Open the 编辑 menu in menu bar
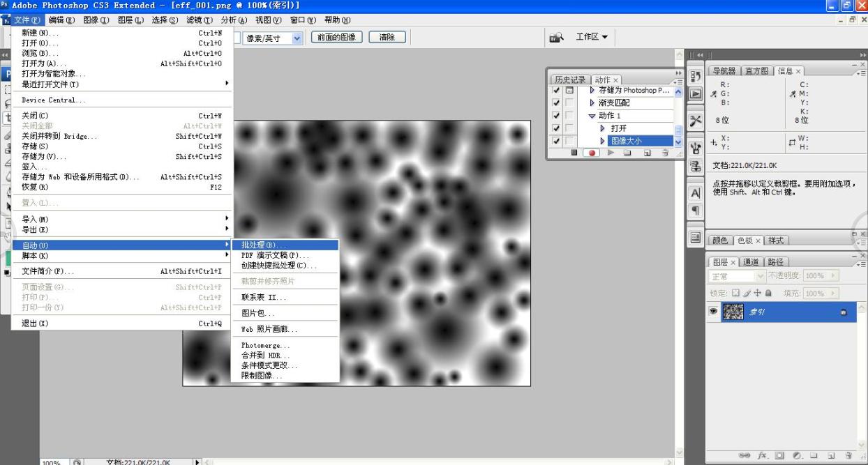 63,20
